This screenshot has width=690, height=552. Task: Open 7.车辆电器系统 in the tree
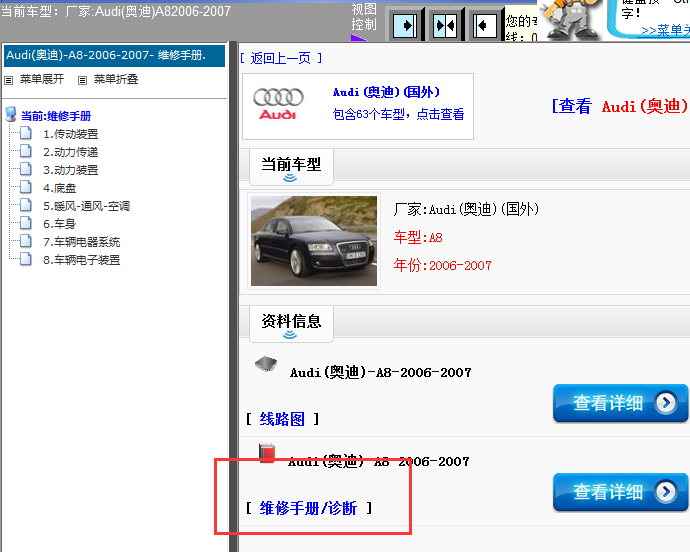(x=81, y=242)
